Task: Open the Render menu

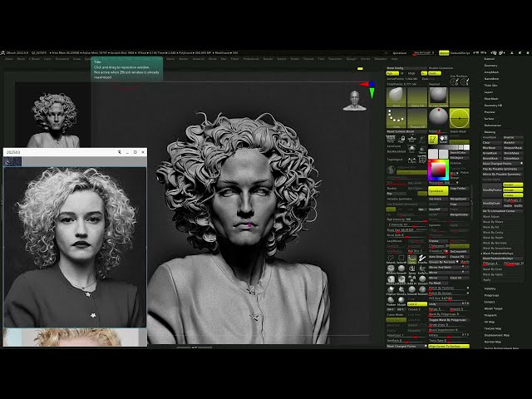Action: point(268,59)
